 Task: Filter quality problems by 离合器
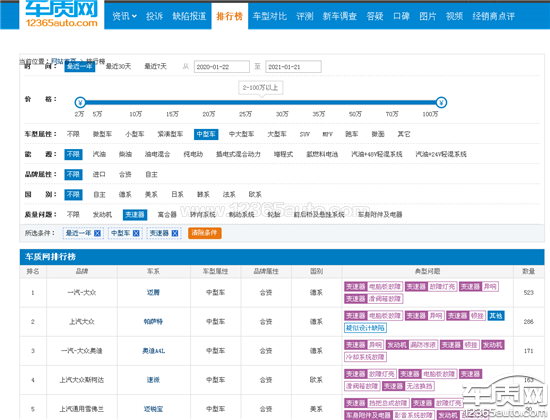(x=167, y=214)
